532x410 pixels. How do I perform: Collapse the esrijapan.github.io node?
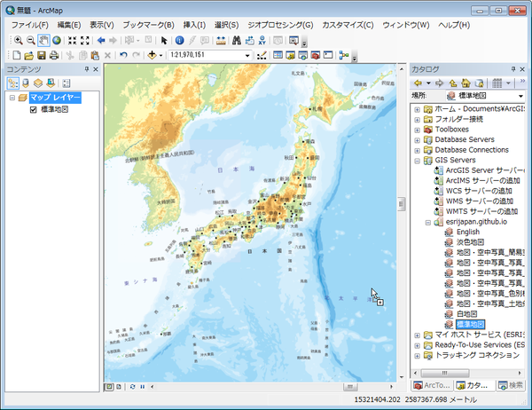(x=428, y=223)
